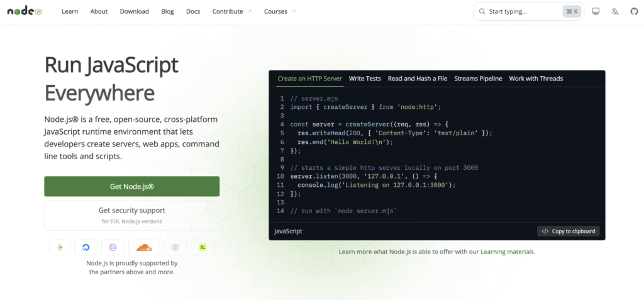This screenshot has height=300, width=644.
Task: Focus the Start typing search field
Action: (529, 11)
